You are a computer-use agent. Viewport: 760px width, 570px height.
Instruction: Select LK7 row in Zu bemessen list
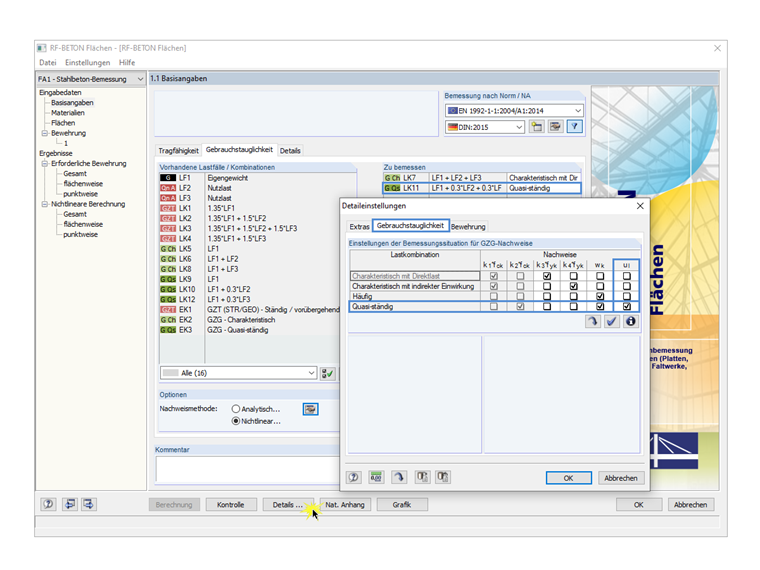pyautogui.click(x=482, y=178)
